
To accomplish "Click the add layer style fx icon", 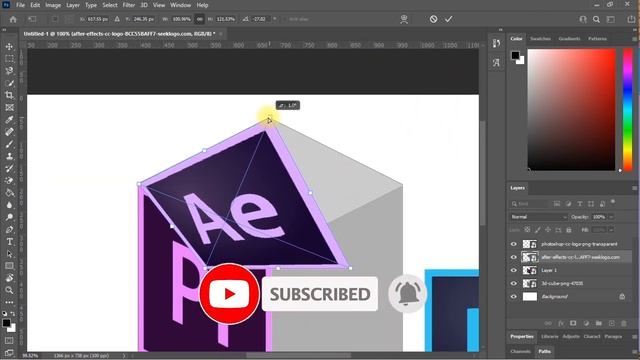I will [x=561, y=323].
